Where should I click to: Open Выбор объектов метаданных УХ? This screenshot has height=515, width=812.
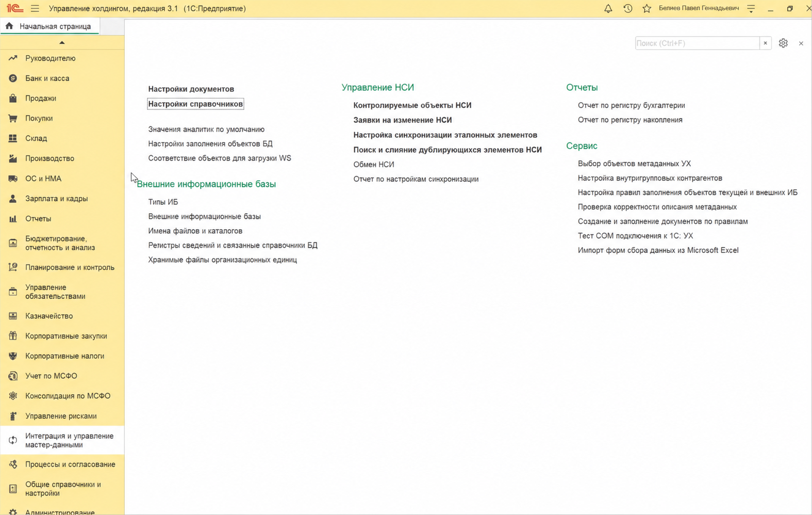(635, 164)
